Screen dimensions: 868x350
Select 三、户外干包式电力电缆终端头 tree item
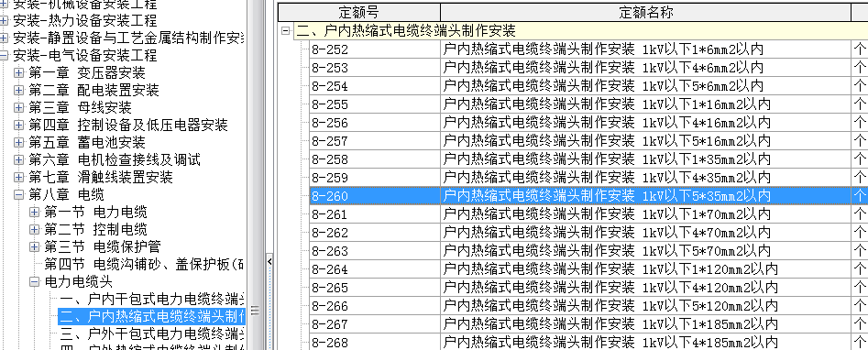[151, 334]
